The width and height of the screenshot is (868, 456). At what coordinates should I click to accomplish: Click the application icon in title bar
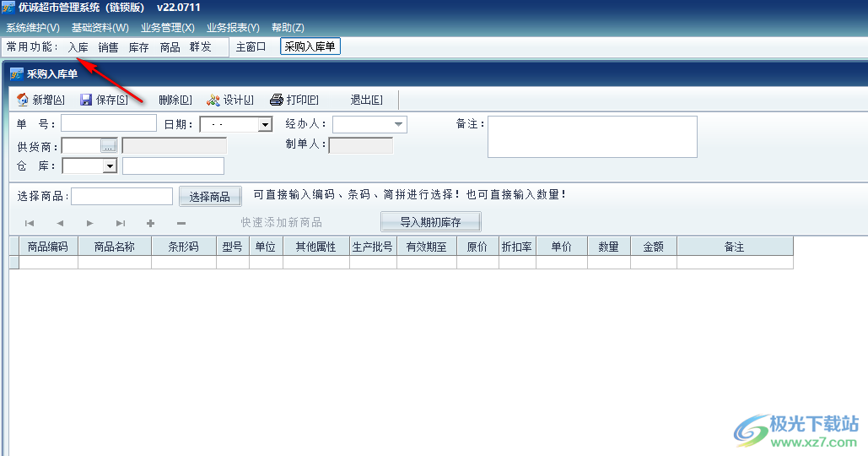coord(8,8)
